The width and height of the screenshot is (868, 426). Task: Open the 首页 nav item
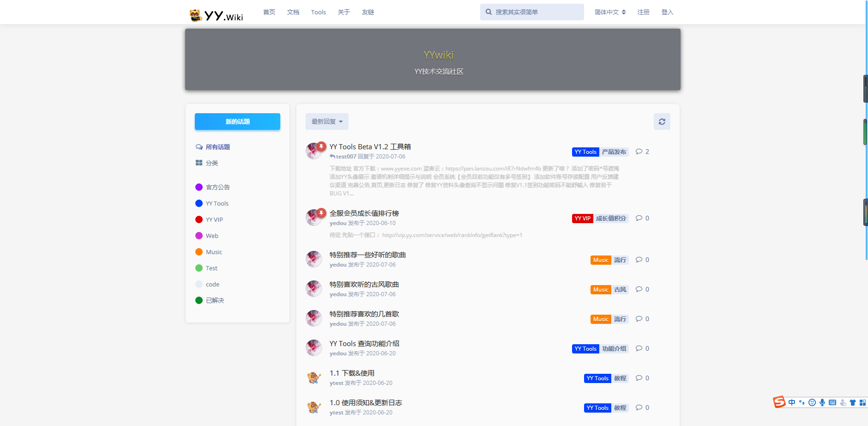tap(269, 12)
